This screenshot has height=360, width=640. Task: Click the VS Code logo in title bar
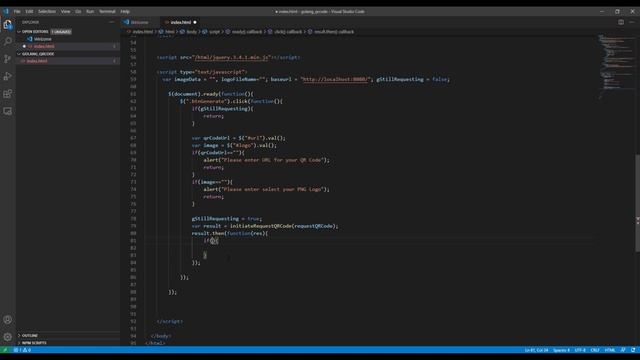(6, 11)
